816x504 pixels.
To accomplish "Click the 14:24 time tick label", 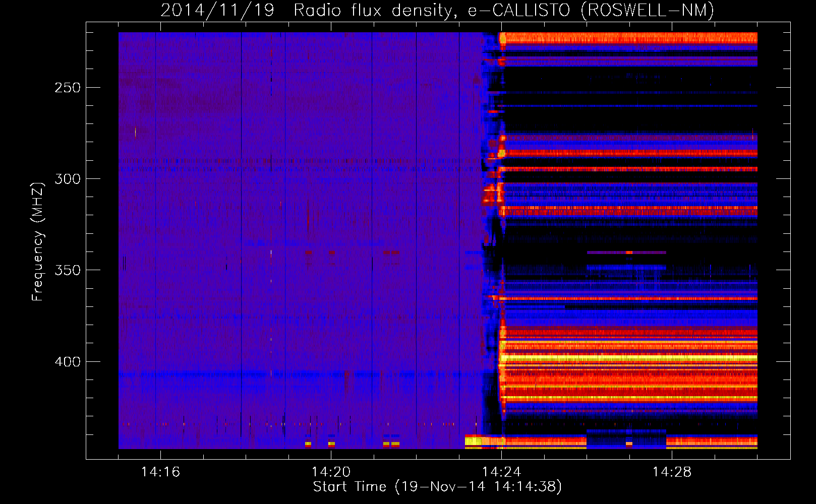I will [x=501, y=472].
